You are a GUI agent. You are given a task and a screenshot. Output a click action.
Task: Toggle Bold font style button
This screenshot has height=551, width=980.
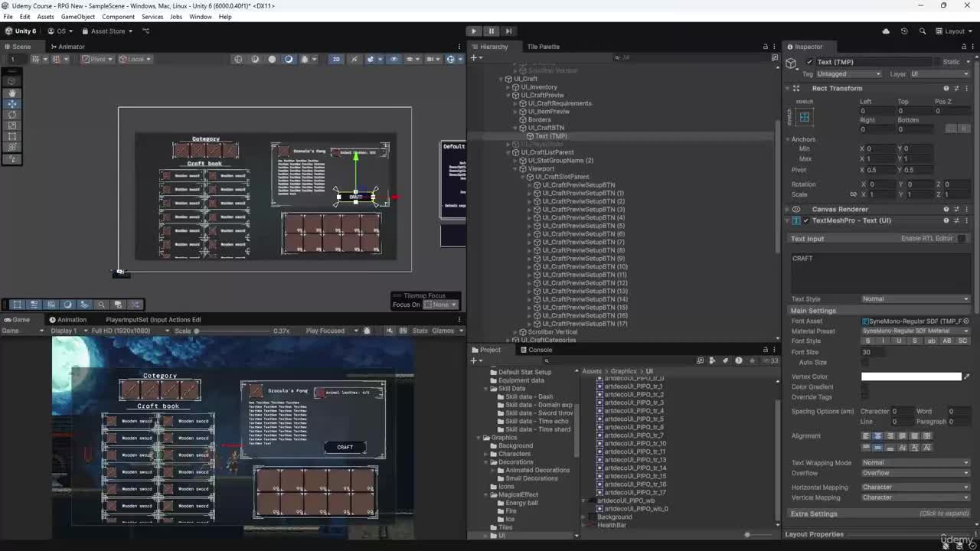tap(867, 341)
